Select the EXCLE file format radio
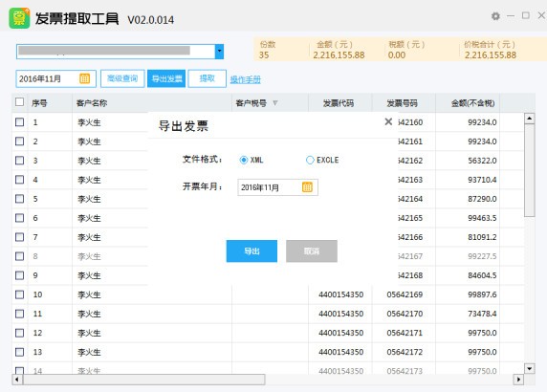This screenshot has width=547, height=392. click(x=310, y=160)
